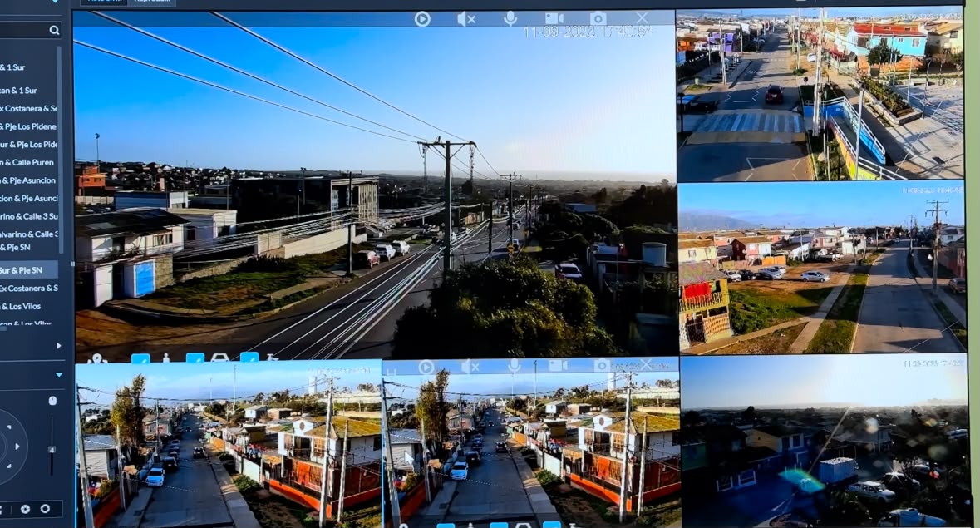Select bottom-right camera tile with sun glare

click(824, 442)
